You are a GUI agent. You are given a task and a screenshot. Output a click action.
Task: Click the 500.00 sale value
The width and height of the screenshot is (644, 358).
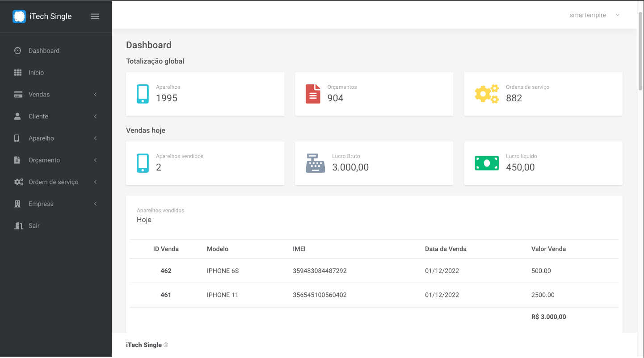point(541,271)
